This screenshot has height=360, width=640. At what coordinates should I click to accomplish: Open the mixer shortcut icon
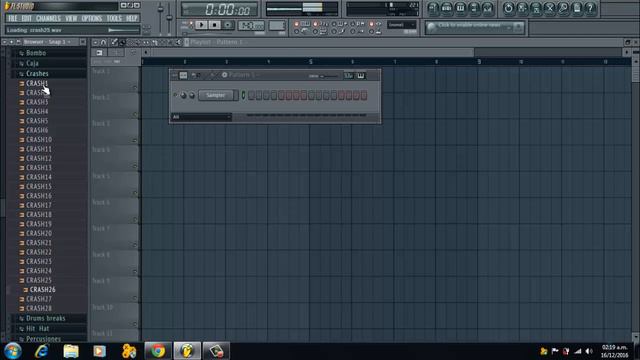click(488, 8)
